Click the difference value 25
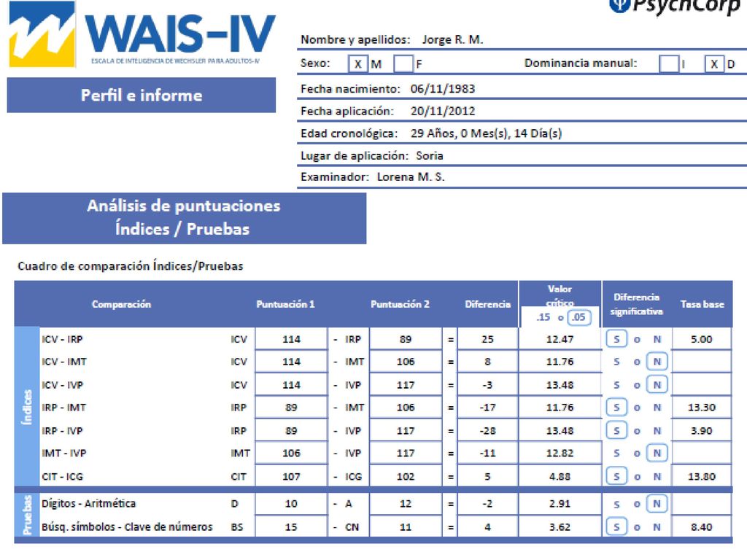This screenshot has height=560, width=747. pos(487,339)
